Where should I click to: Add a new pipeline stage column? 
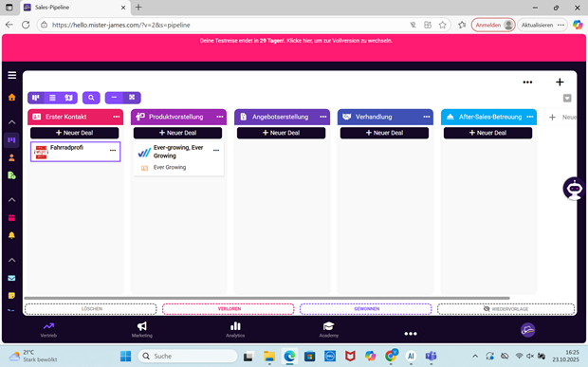point(561,118)
